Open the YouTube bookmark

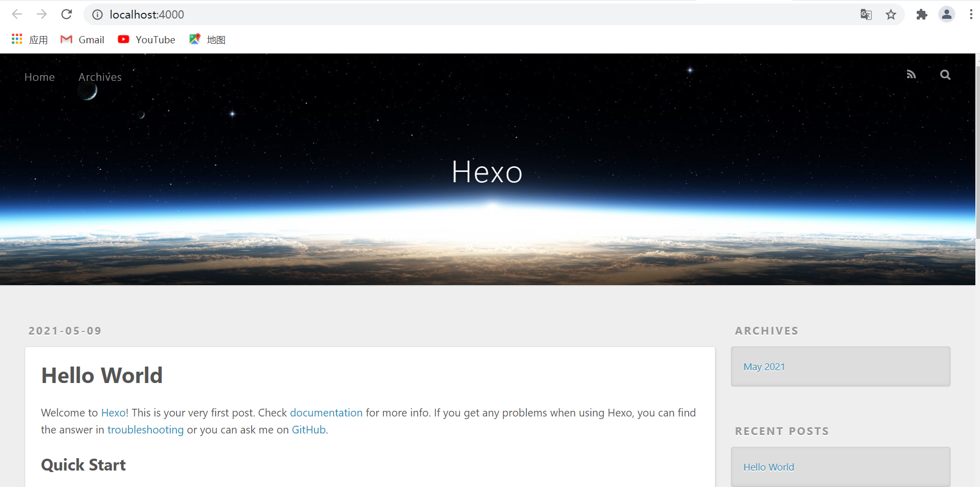147,40
